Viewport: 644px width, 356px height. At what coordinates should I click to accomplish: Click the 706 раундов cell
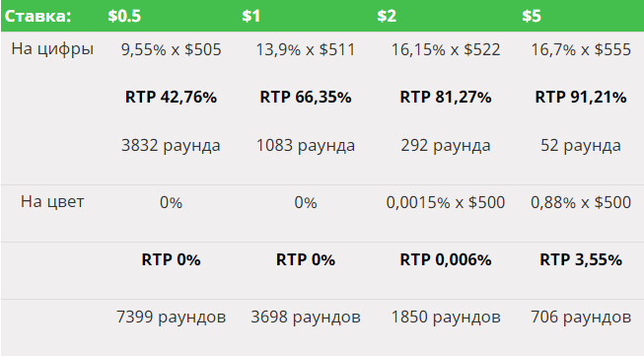(581, 317)
